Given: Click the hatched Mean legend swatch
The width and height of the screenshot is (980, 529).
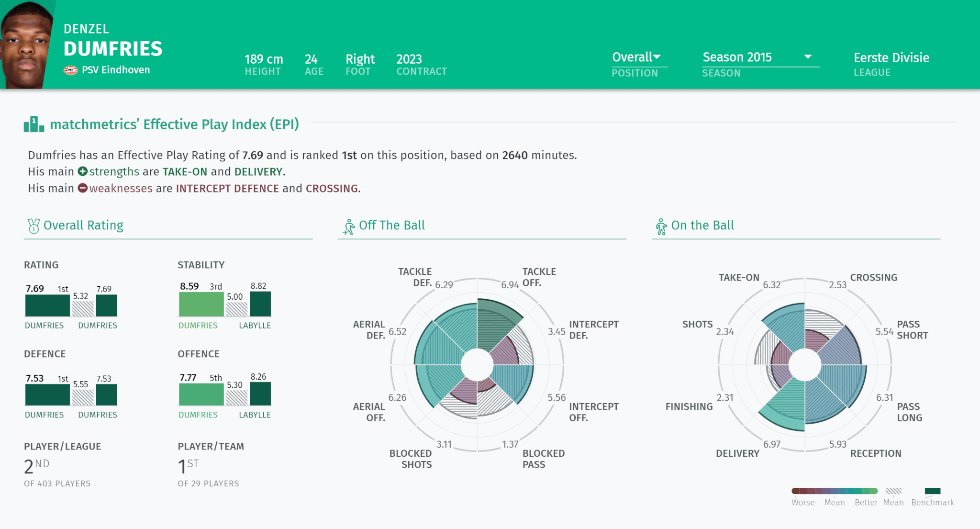Looking at the screenshot, I should point(893,491).
